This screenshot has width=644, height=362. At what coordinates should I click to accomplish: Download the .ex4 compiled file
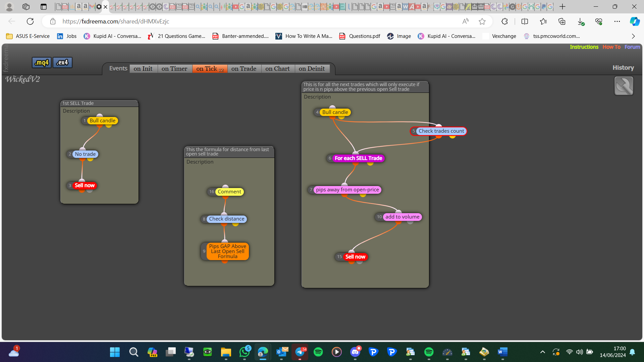point(62,62)
